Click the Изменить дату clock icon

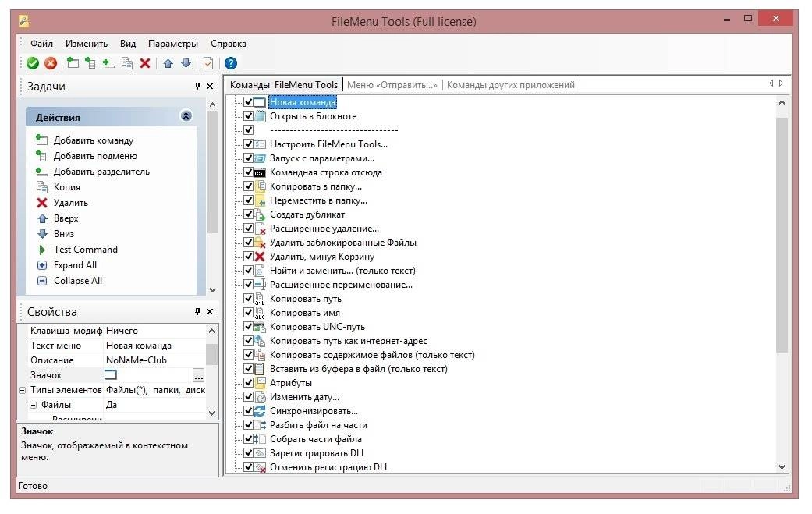click(260, 397)
